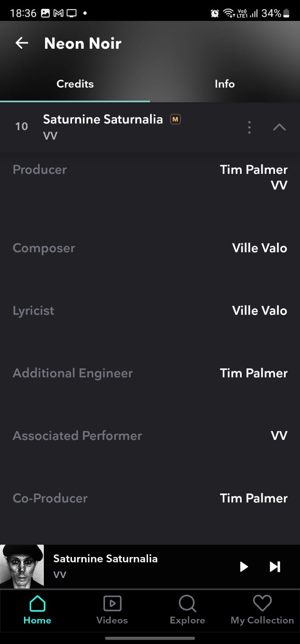
Task: Tap Tim Palmer in the Producer credit
Action: (x=253, y=169)
